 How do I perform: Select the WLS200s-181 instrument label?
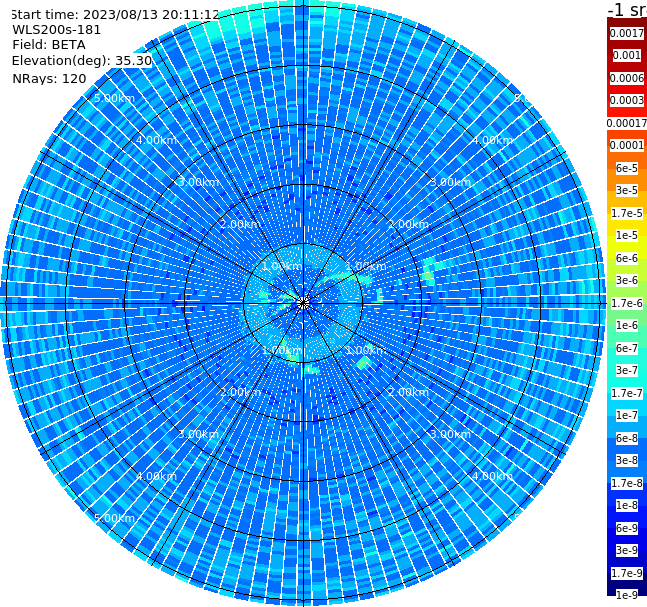[57, 30]
